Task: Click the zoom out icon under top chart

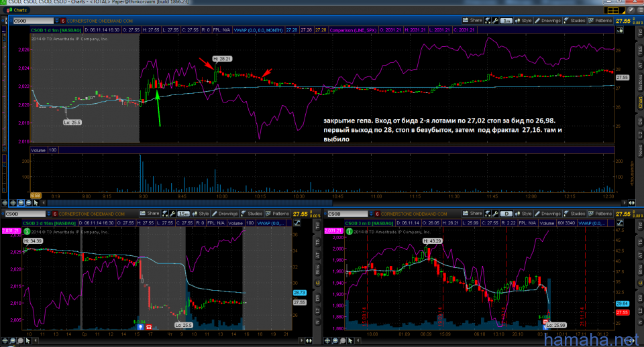Action: (x=28, y=202)
